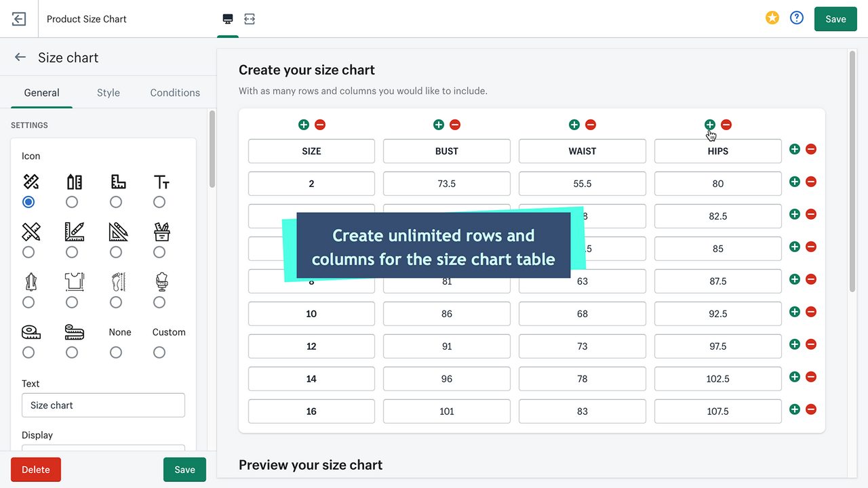The image size is (868, 488).
Task: Add a row after the 16 size row
Action: [794, 409]
